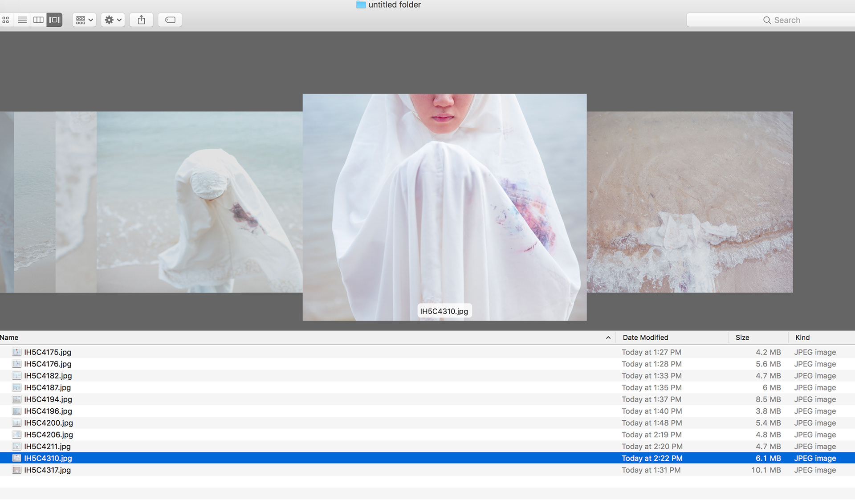Select the centered IH5C4310.jpg cover preview
Image resolution: width=855 pixels, height=504 pixels.
point(444,207)
